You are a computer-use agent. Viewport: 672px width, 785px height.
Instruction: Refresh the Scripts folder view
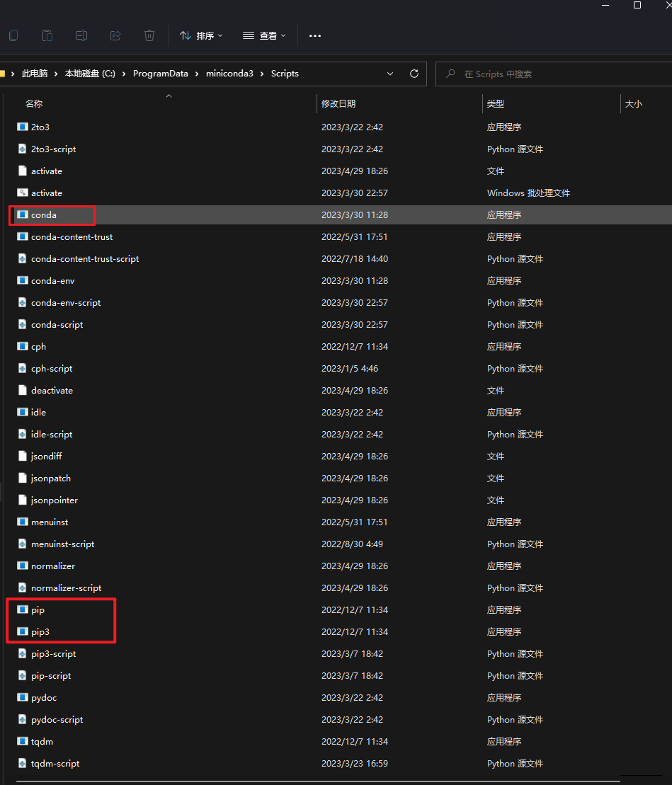click(414, 74)
